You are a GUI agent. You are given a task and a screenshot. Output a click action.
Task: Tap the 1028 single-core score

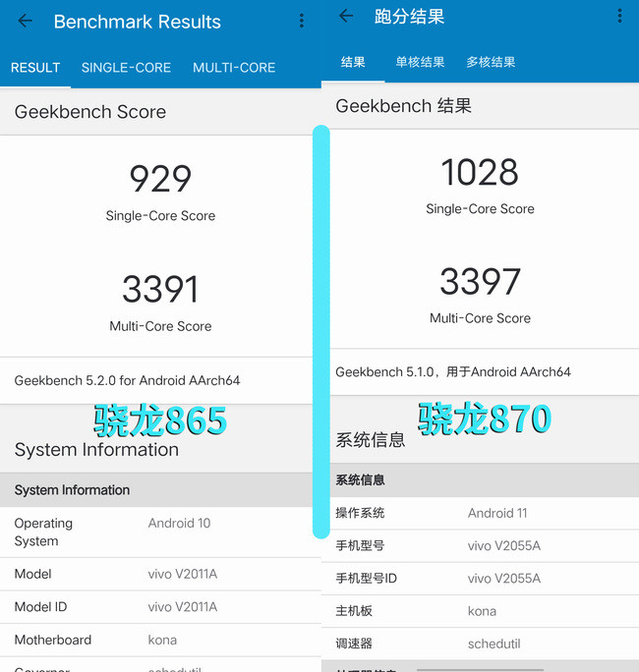480,172
